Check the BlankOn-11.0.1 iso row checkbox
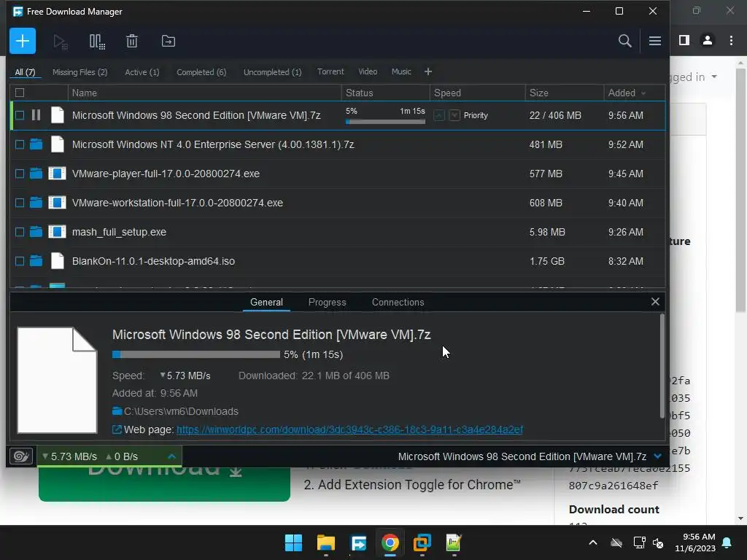 tap(20, 261)
